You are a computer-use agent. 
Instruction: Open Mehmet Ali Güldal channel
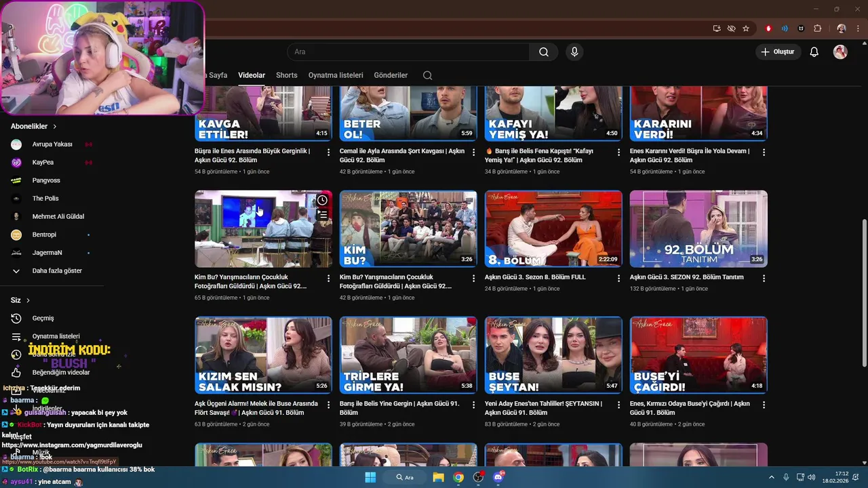coord(58,217)
